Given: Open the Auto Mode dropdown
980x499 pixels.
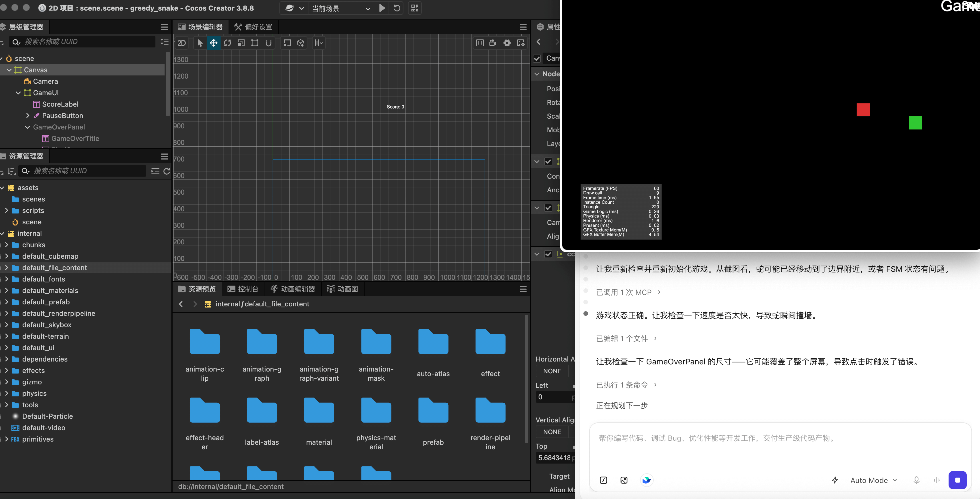Looking at the screenshot, I should 873,480.
